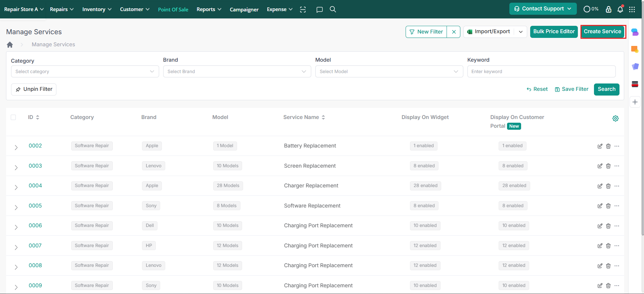Image resolution: width=644 pixels, height=294 pixels.
Task: Open table column settings gear icon
Action: [x=615, y=118]
